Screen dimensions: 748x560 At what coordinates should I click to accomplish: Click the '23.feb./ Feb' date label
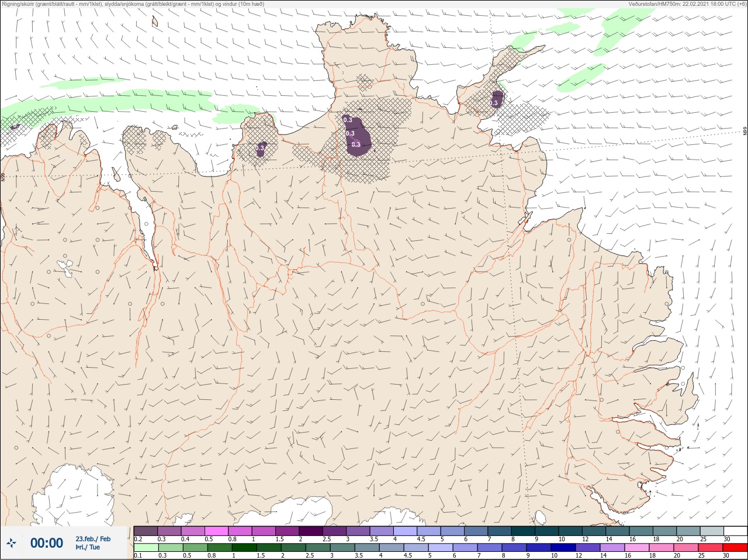coord(93,539)
